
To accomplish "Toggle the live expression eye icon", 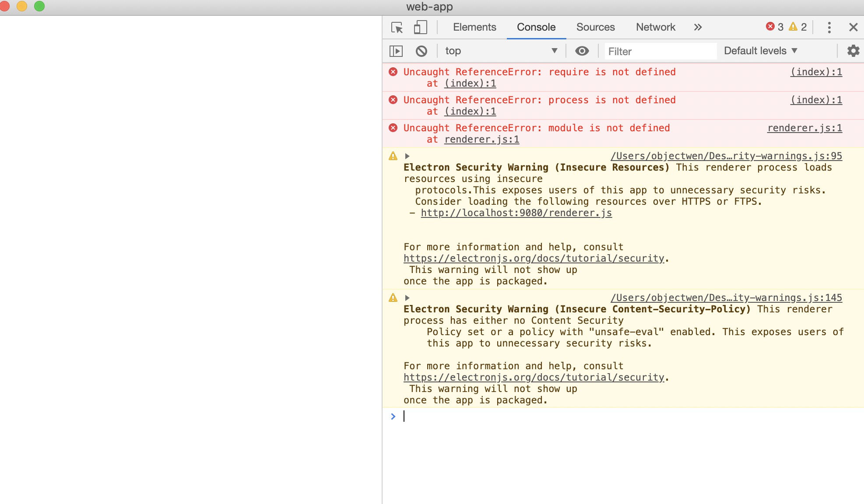I will 582,51.
